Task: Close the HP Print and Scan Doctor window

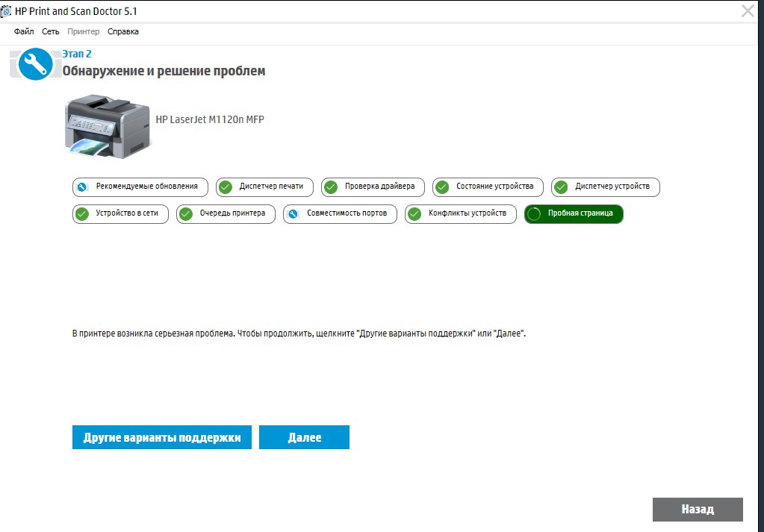Action: coord(748,10)
